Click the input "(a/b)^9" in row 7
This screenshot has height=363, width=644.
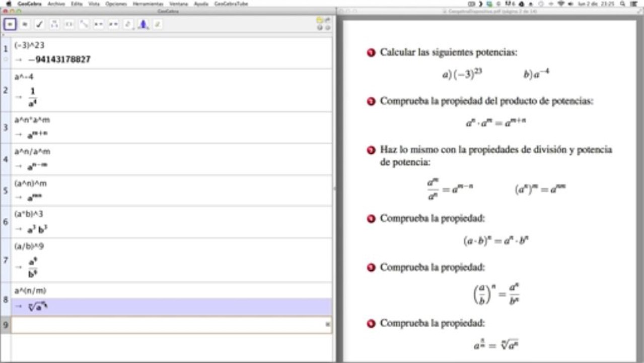click(29, 247)
